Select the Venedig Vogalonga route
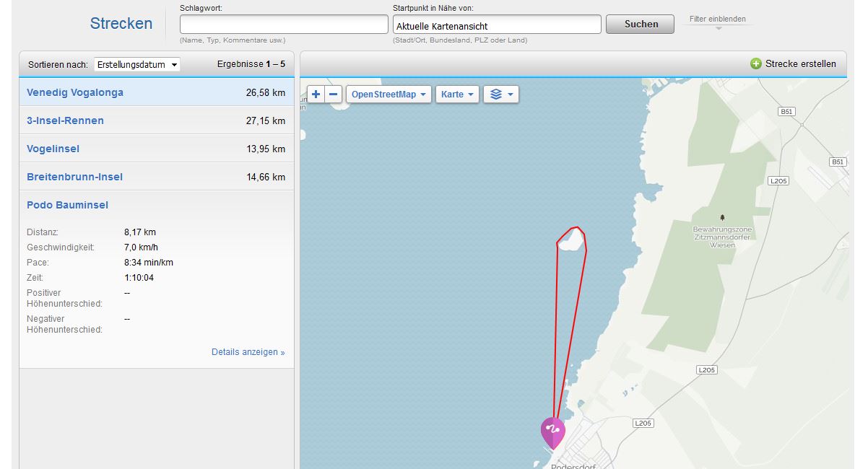This screenshot has height=469, width=868. 75,92
